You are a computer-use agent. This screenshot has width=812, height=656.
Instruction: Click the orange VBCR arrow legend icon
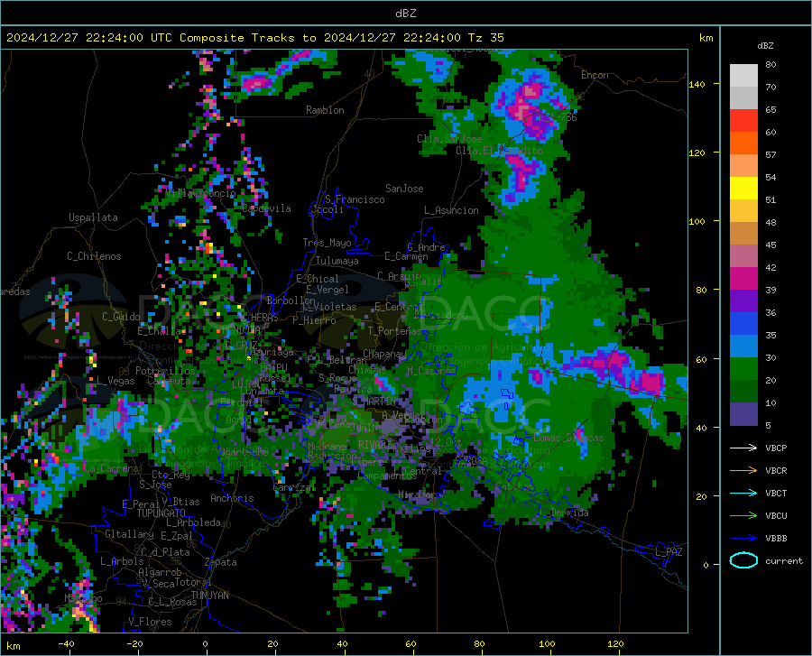click(x=743, y=471)
